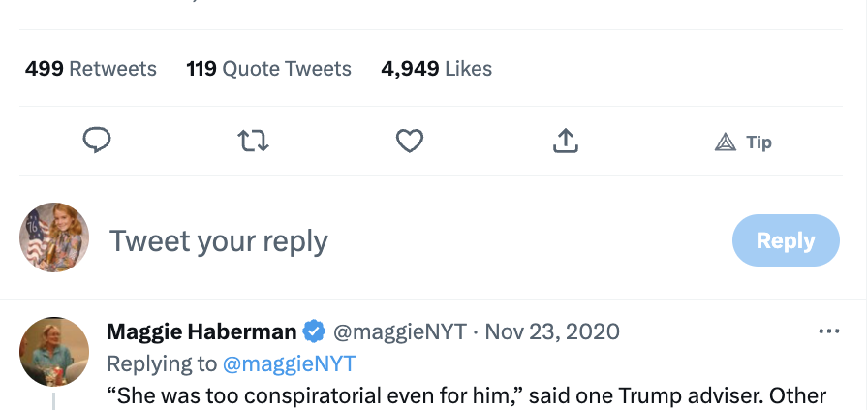Click your profile avatar beside the reply box
Viewport: 868px width, 410px height.
(x=54, y=238)
